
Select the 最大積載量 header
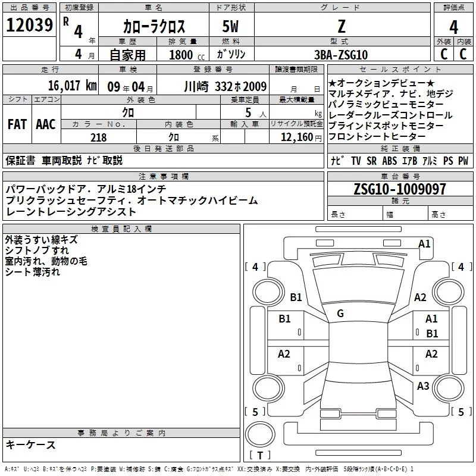[296, 99]
